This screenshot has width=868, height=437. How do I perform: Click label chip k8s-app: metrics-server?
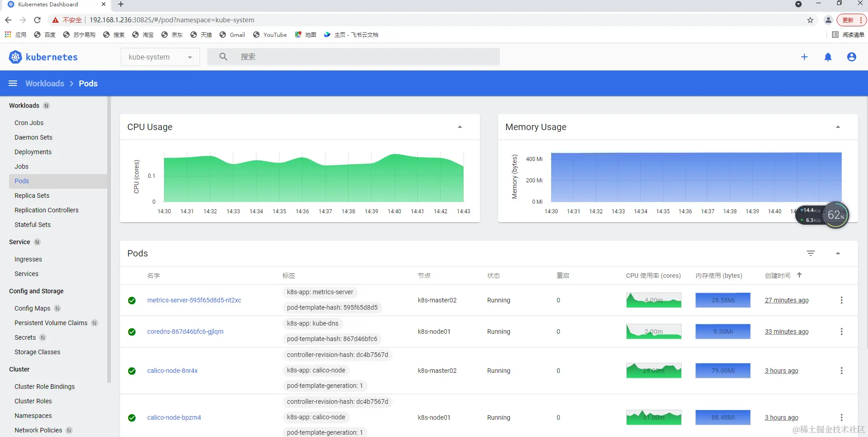320,292
